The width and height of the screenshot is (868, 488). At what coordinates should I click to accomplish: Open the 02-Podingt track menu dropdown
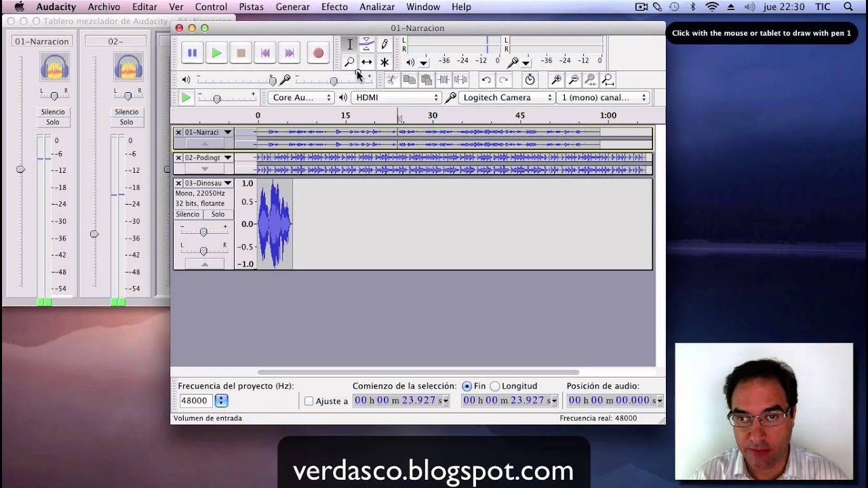228,157
